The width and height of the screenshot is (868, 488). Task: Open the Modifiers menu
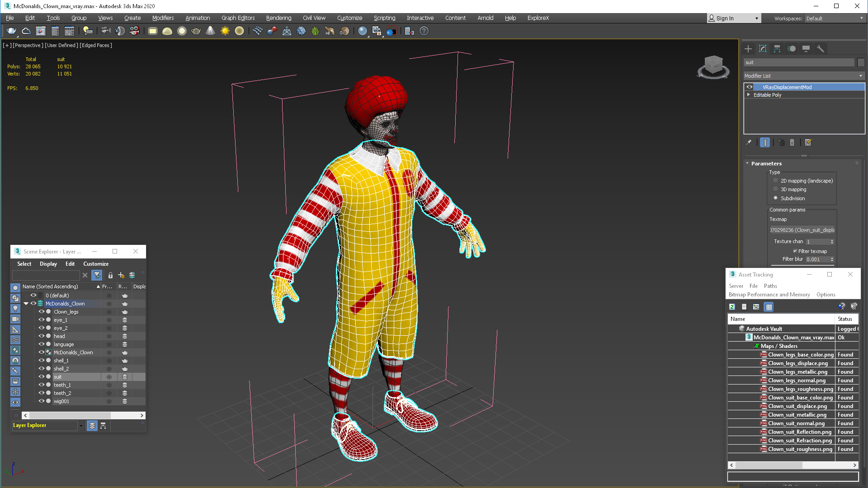tap(163, 18)
